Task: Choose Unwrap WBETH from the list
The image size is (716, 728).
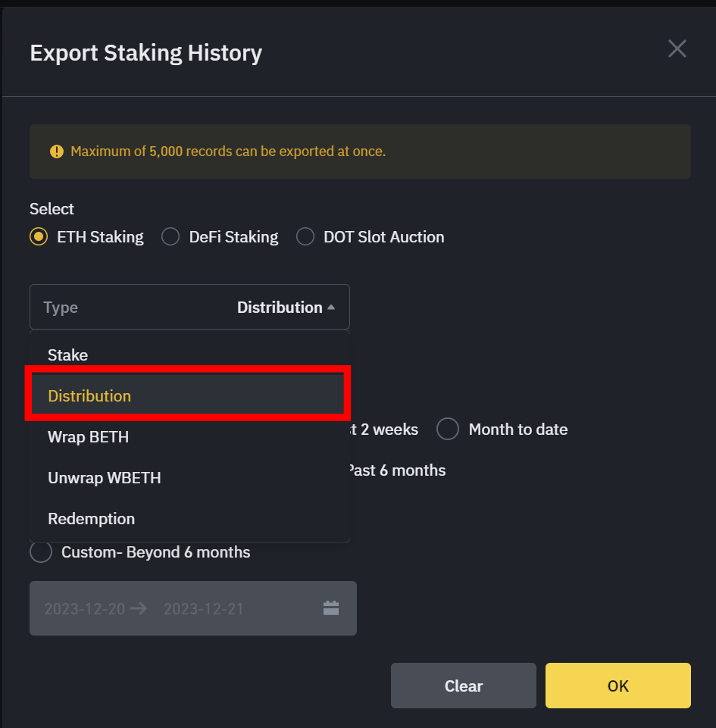Action: [x=104, y=478]
